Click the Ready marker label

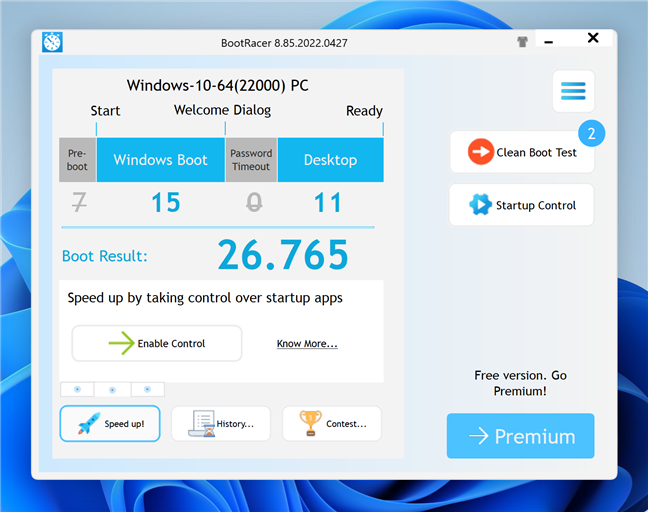[364, 111]
